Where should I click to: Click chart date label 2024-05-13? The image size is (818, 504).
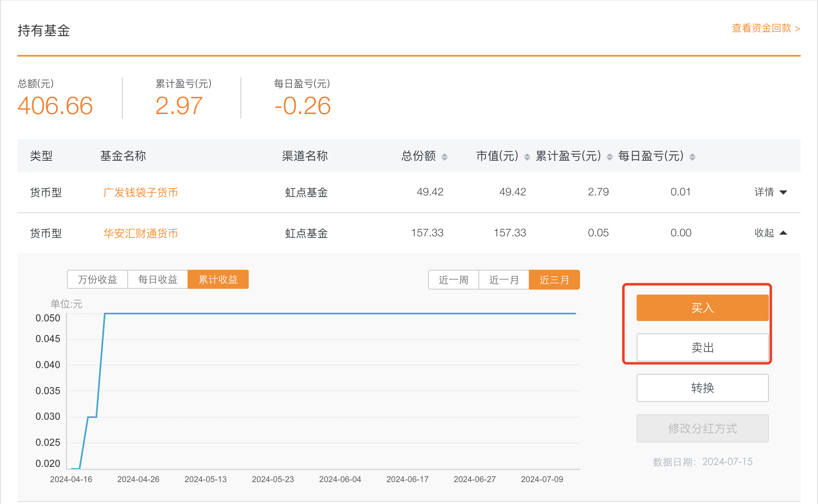206,479
